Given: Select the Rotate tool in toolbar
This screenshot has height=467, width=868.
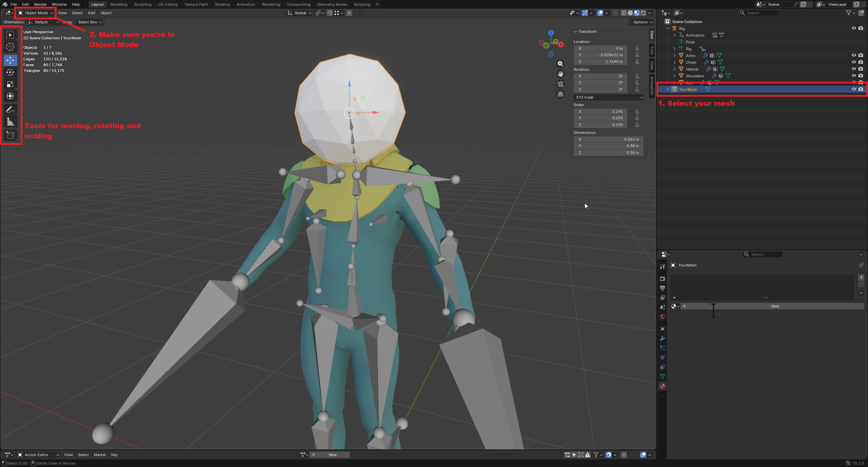Looking at the screenshot, I should [10, 72].
